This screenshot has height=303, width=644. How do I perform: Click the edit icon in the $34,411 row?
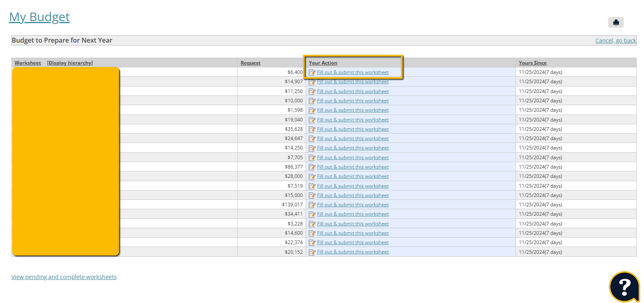tap(312, 214)
